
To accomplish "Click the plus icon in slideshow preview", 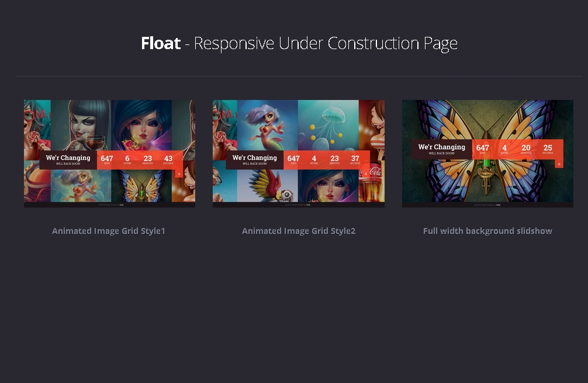I will pyautogui.click(x=559, y=164).
